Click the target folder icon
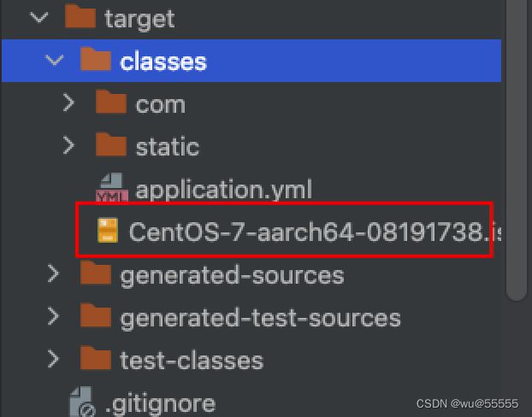The width and height of the screenshot is (532, 417). [x=80, y=17]
